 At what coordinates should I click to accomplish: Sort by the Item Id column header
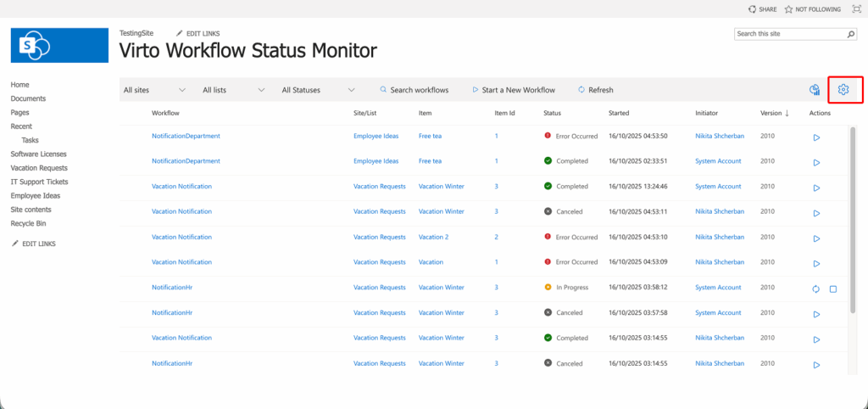(x=505, y=113)
